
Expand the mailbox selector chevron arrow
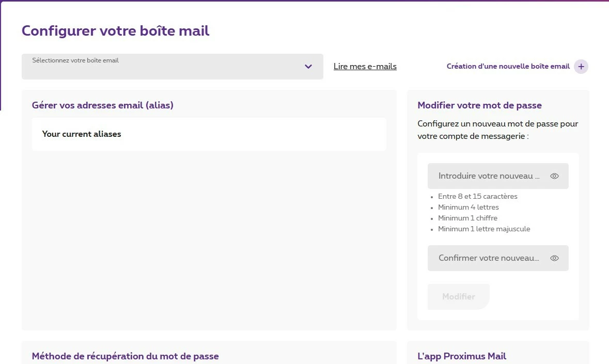pyautogui.click(x=308, y=67)
